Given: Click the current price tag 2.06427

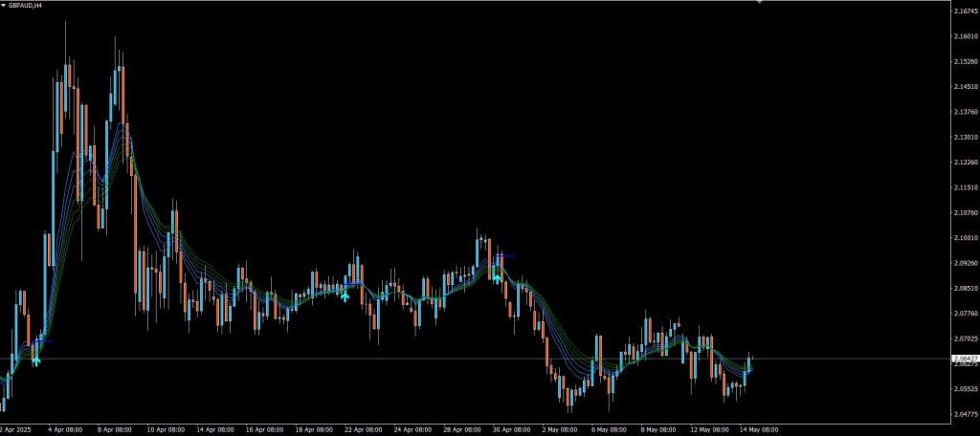Looking at the screenshot, I should tap(964, 358).
